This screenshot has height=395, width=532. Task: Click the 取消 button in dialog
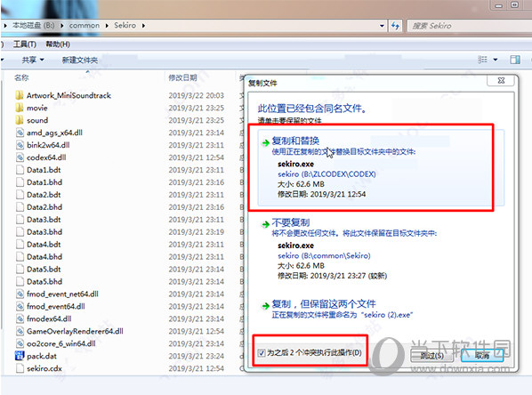click(x=482, y=355)
